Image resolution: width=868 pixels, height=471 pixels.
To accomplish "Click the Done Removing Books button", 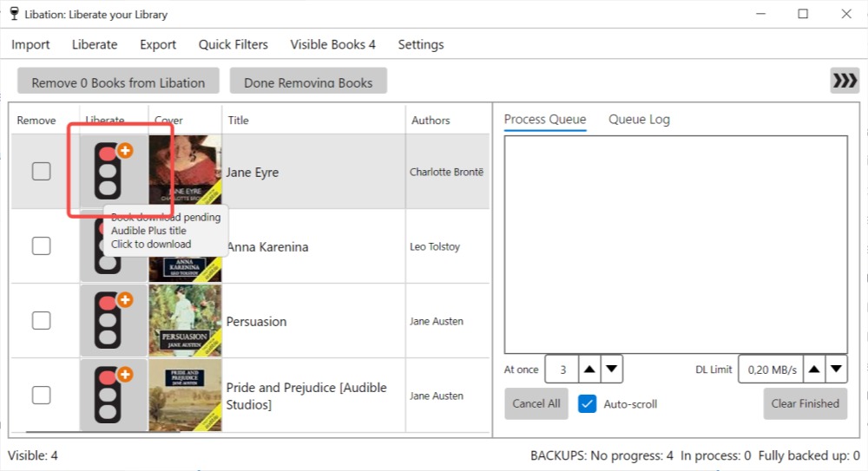I will click(x=308, y=82).
